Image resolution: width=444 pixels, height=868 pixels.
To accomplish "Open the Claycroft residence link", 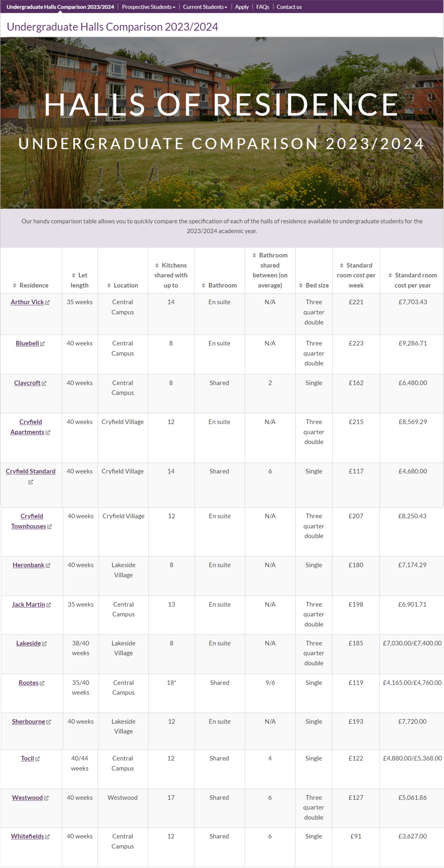I will point(27,383).
